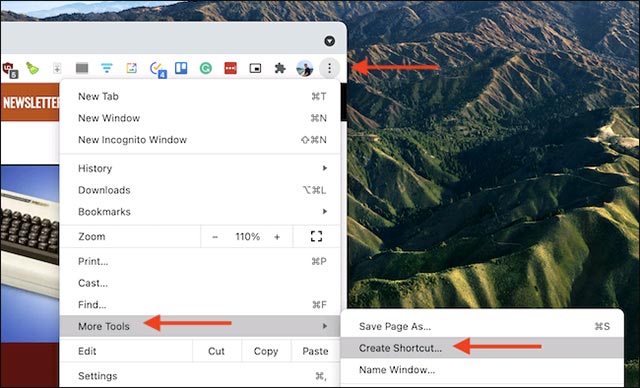Click the NEWSLETTER banner on the page
The width and height of the screenshot is (640, 388).
pos(31,102)
